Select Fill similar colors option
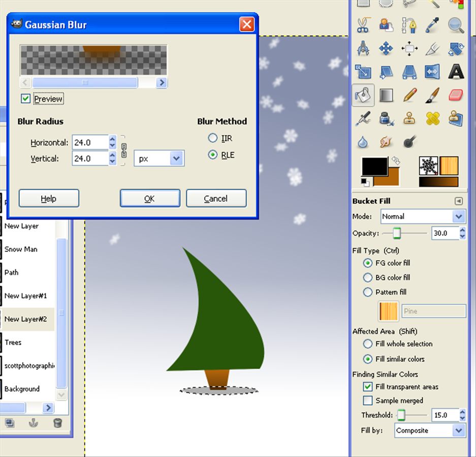Image resolution: width=476 pixels, height=457 pixels. (367, 359)
